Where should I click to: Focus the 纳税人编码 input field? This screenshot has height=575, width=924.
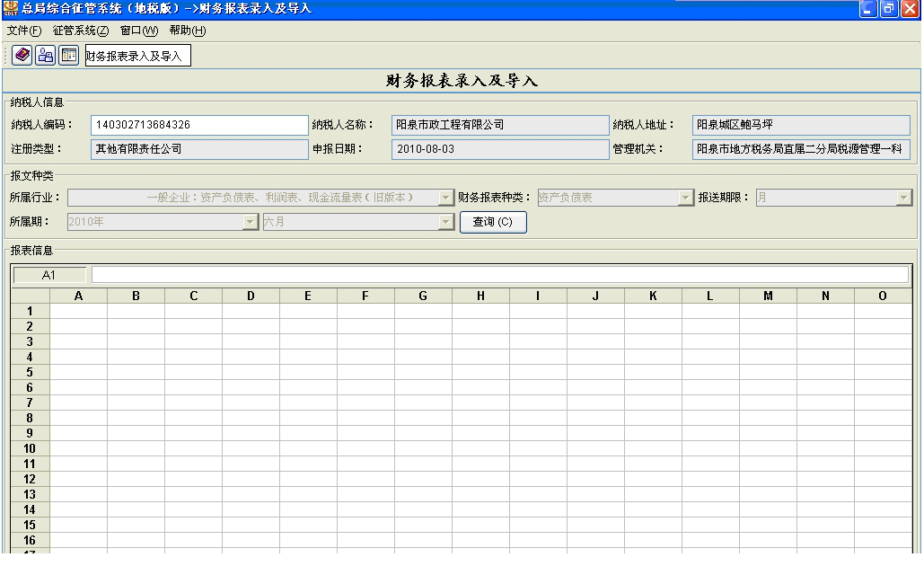click(x=199, y=125)
